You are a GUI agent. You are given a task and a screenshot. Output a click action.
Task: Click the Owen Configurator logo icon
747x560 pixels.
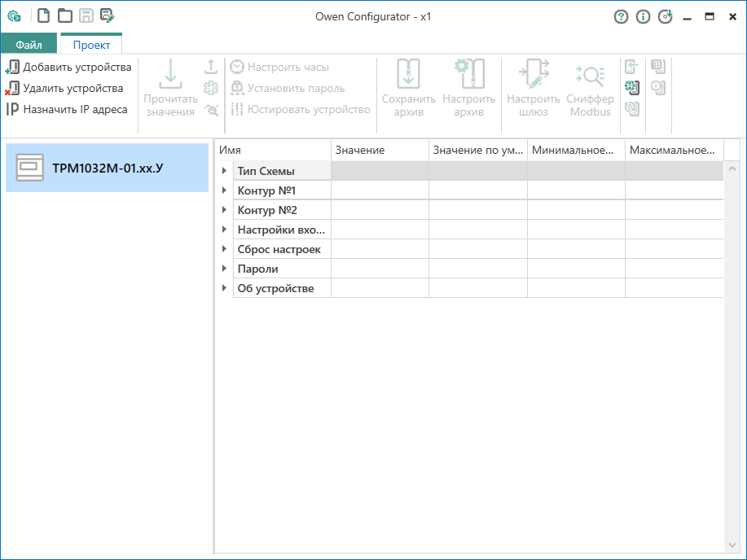(14, 16)
